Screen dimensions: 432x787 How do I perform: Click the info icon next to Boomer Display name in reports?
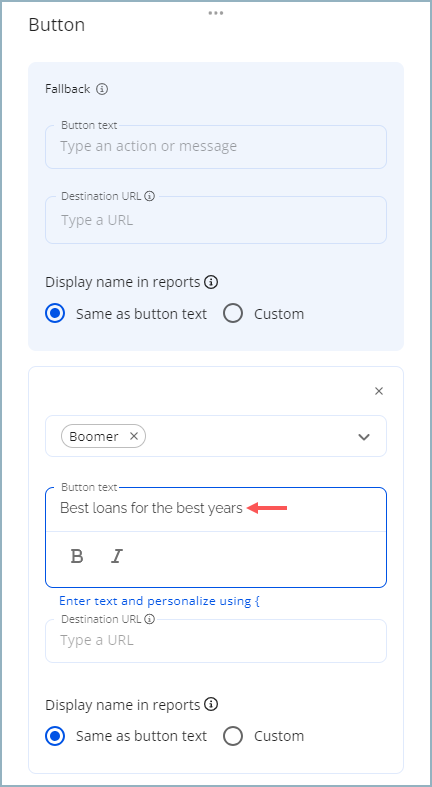[x=212, y=705]
